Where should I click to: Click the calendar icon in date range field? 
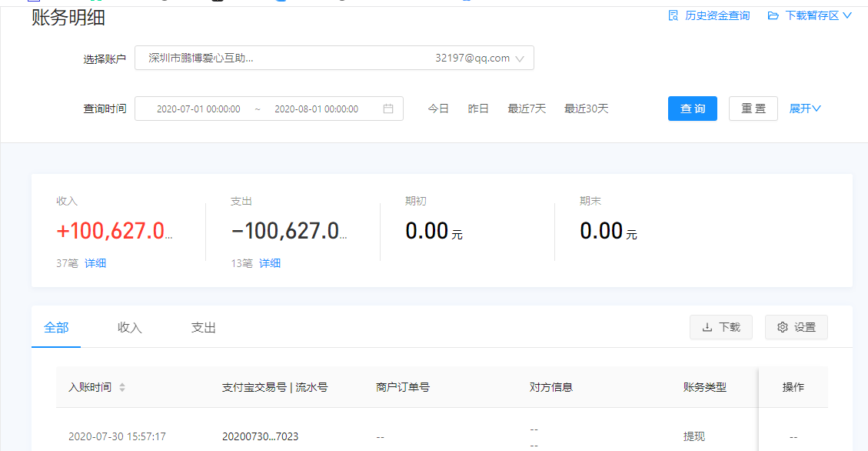[388, 109]
